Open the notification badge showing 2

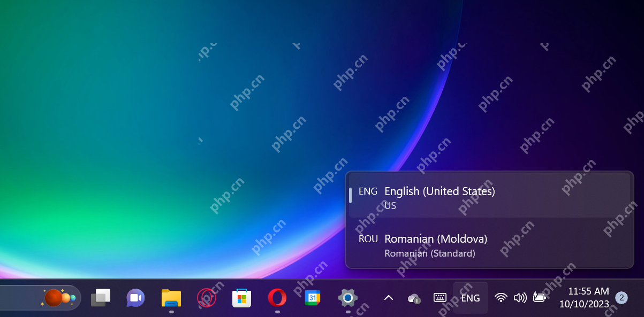[x=622, y=298]
